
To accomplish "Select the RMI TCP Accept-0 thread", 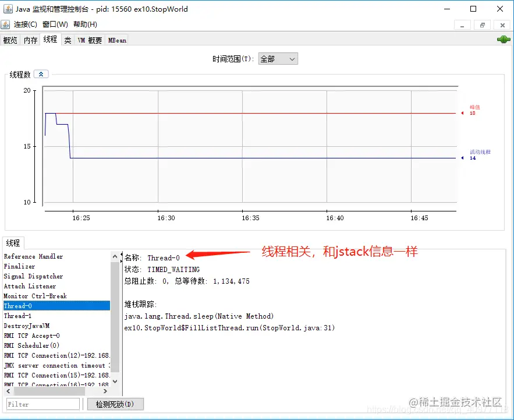I will (56, 336).
